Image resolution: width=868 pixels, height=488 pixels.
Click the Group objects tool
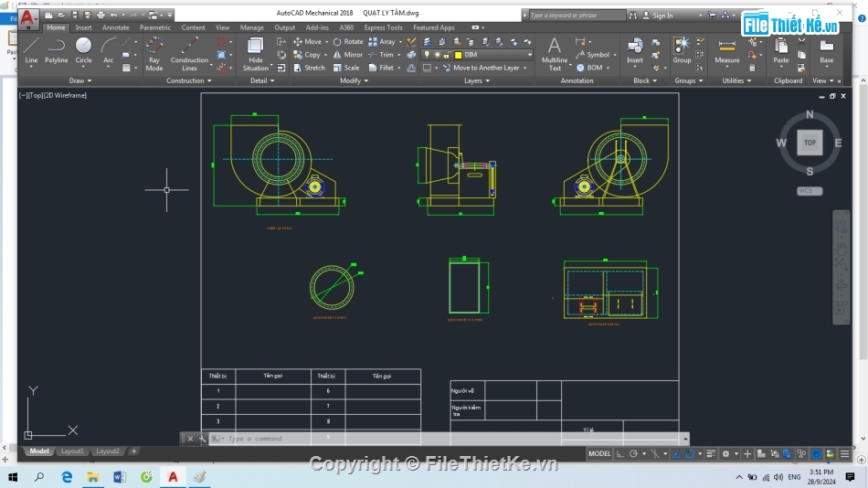[682, 50]
